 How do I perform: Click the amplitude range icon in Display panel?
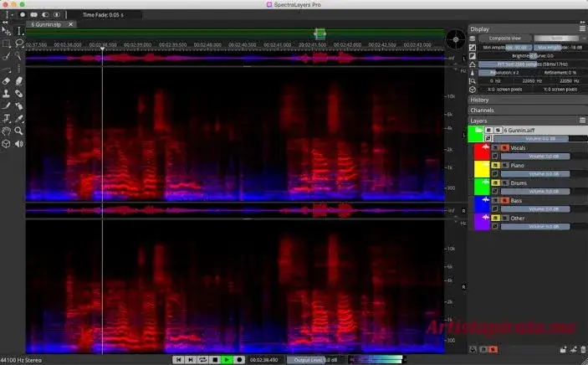point(473,48)
